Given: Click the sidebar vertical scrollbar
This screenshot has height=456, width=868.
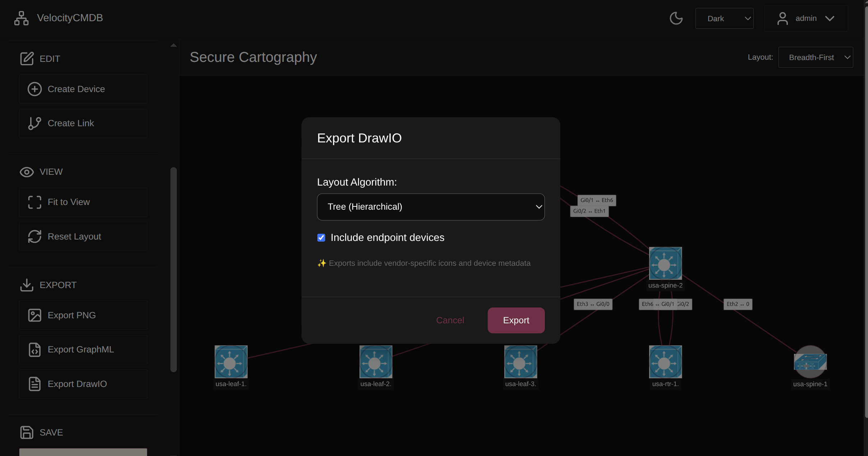Looking at the screenshot, I should (x=174, y=270).
